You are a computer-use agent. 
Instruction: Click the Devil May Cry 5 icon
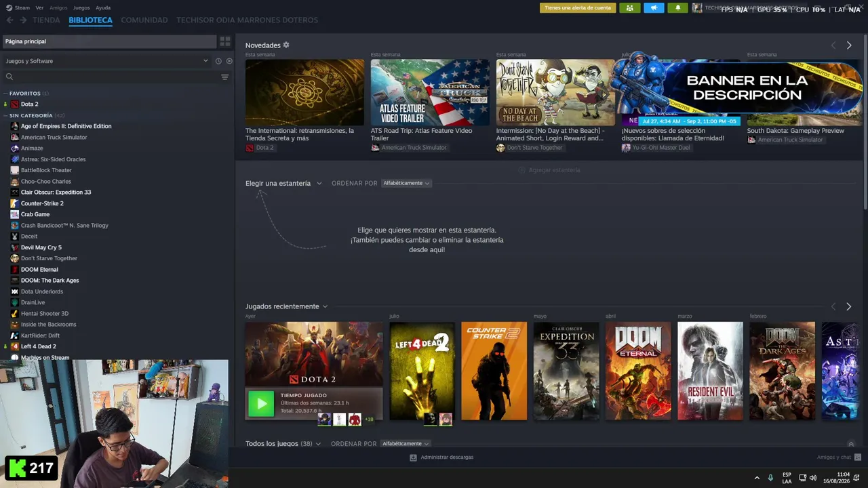[15, 247]
